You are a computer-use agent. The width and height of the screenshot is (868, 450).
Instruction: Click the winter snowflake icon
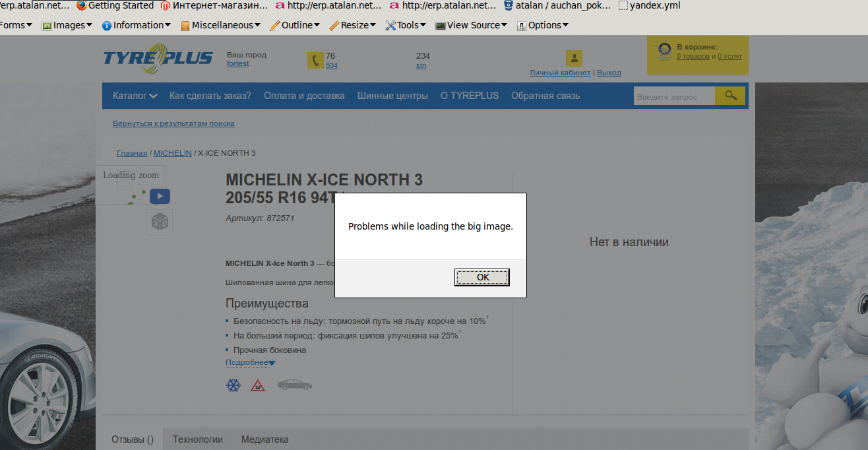(x=233, y=385)
